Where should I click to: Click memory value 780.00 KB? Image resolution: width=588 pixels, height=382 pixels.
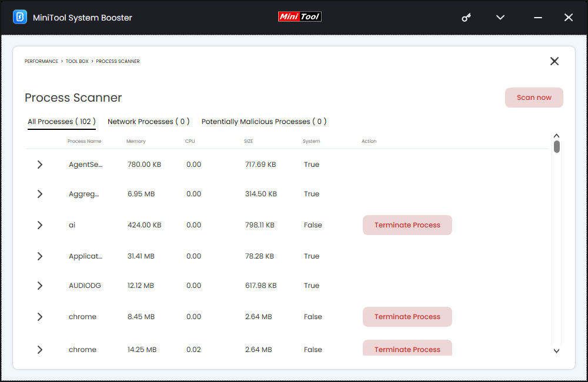[145, 165]
